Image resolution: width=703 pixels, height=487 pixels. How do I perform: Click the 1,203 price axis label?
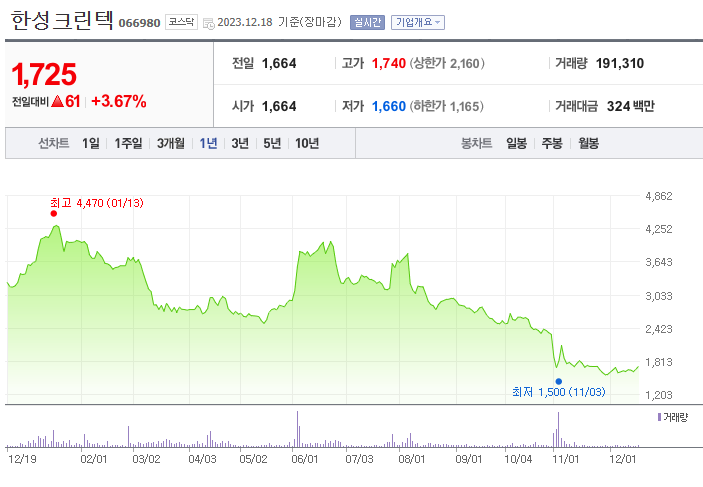point(659,395)
